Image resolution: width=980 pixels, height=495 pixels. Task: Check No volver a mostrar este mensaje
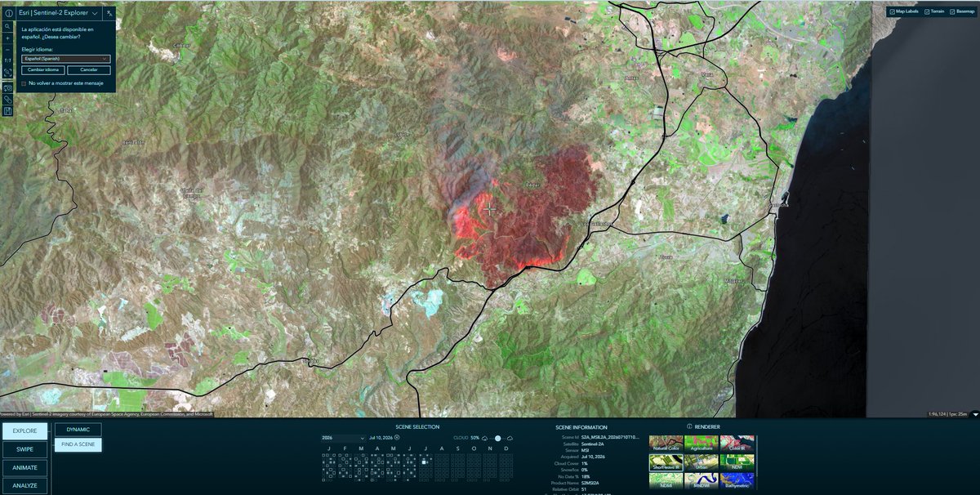coord(24,83)
